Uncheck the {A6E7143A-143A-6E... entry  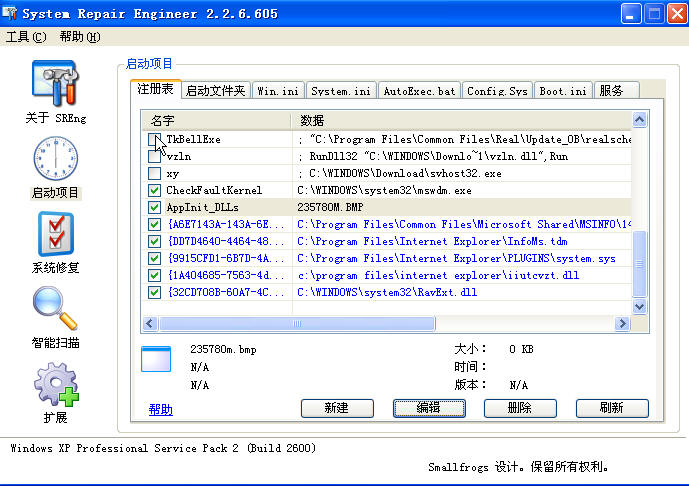coord(154,225)
